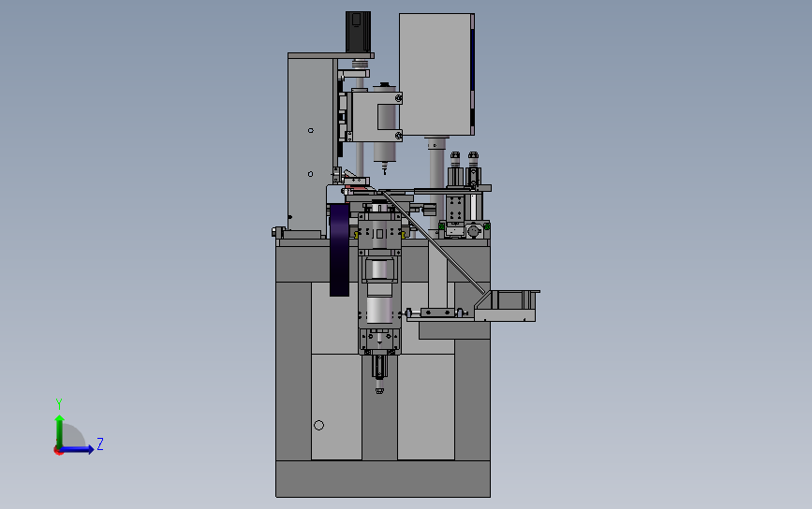812x509 pixels.
Task: Select the tall grey vertical column plate with two holes
Action: 310,145
